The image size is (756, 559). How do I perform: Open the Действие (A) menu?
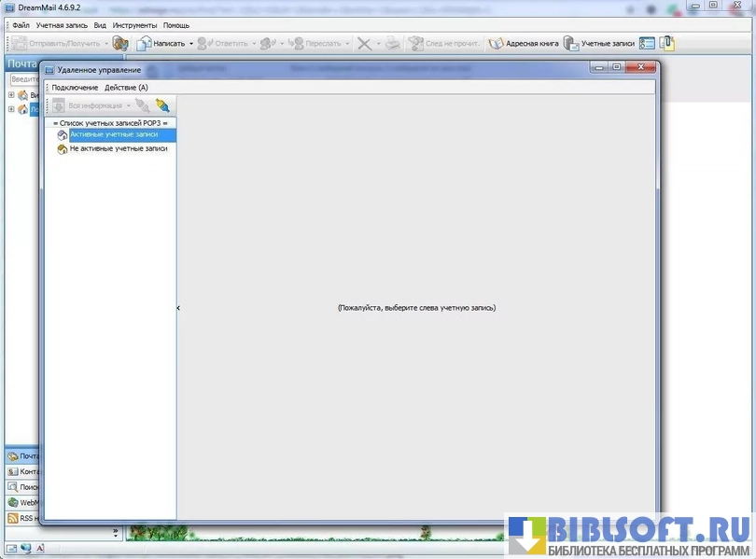(126, 88)
